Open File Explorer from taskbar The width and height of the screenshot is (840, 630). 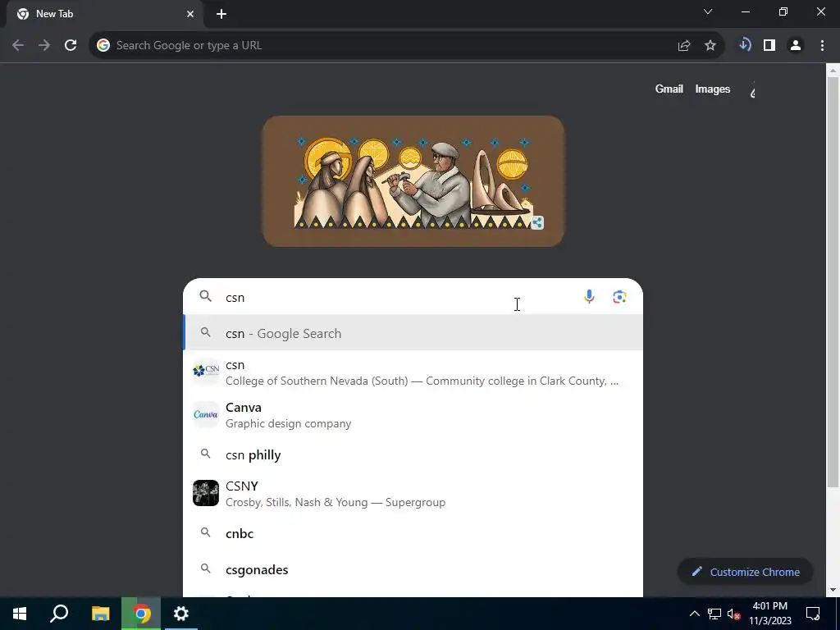100,614
